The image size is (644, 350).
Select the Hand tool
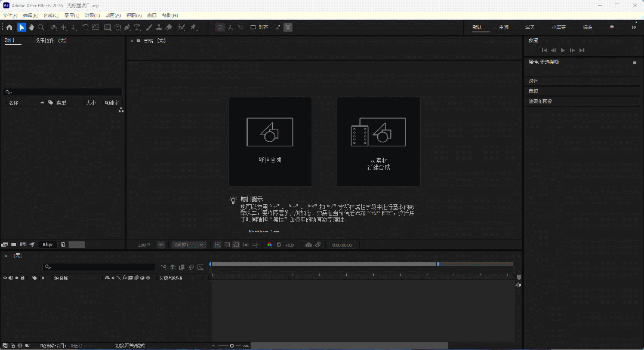31,27
